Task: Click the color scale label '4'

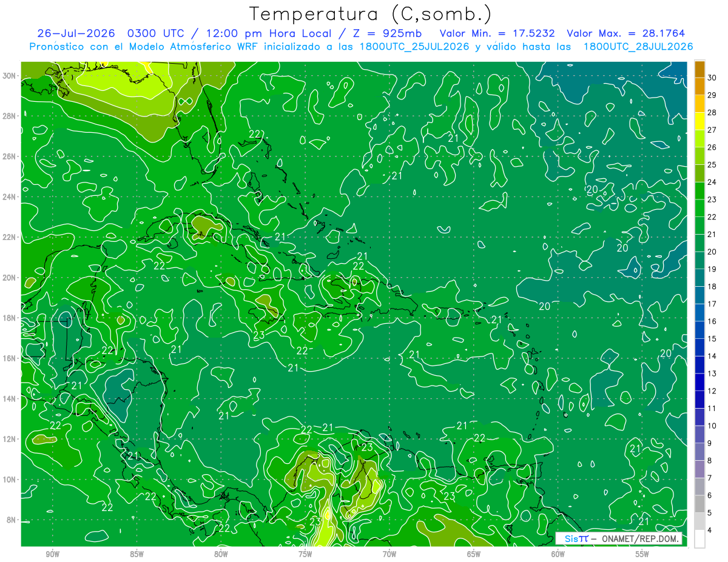Action: click(710, 530)
